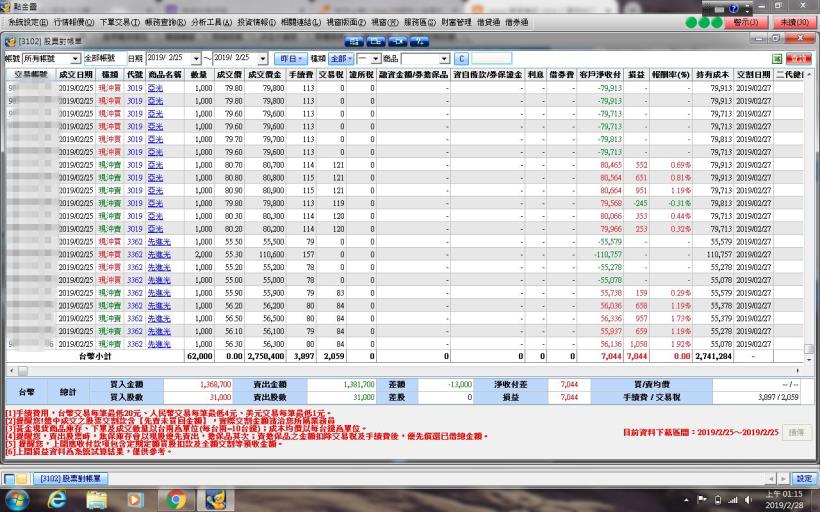Click the horizontal scrollbar thumb below the table
The width and height of the screenshot is (820, 512).
(x=23, y=371)
